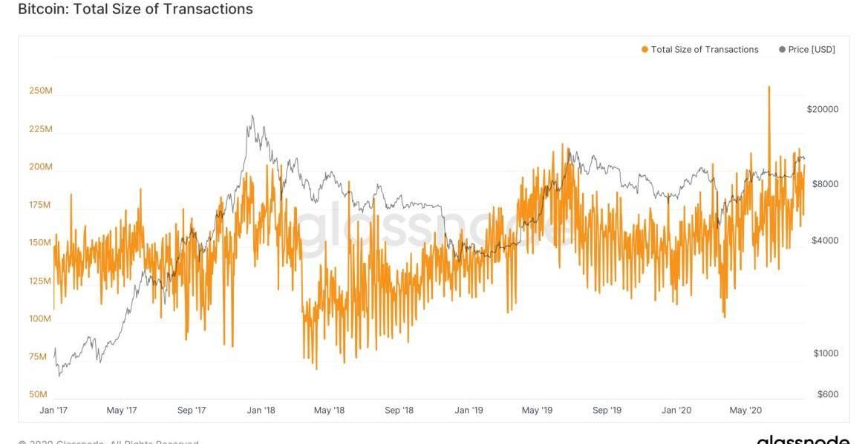
Task: Toggle the Total Size of Transactions series label
Action: (705, 50)
